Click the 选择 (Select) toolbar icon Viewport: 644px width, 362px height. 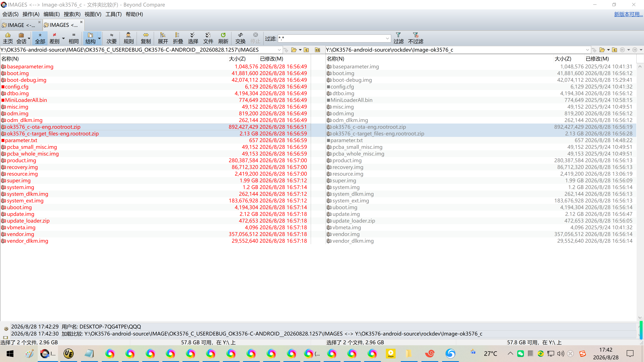pos(193,38)
